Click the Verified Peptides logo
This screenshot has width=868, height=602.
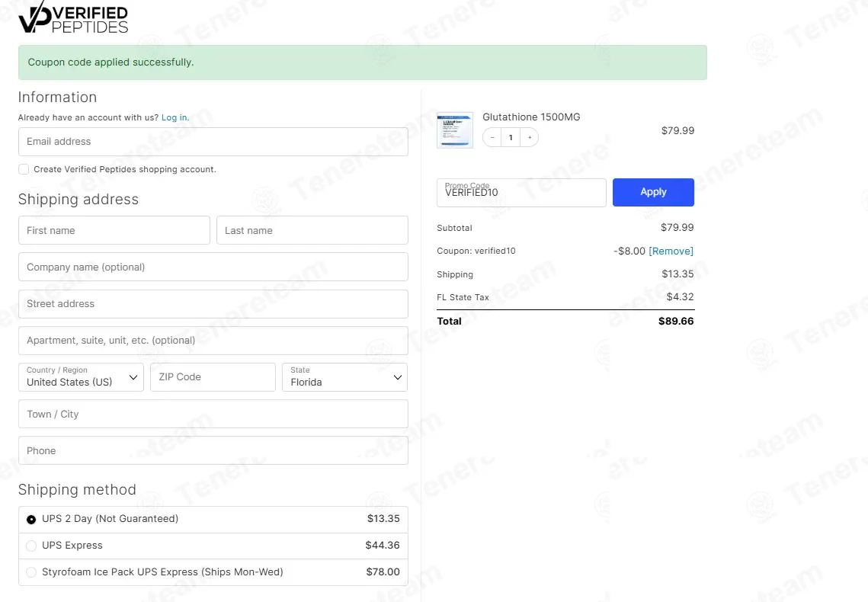pos(73,18)
